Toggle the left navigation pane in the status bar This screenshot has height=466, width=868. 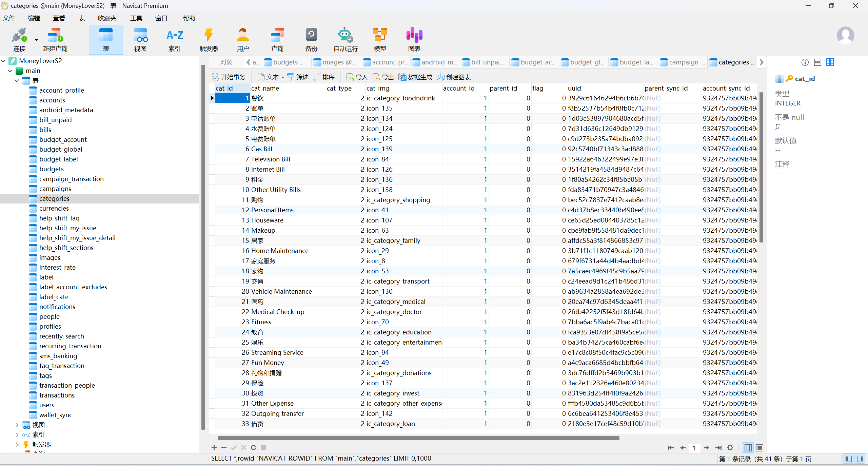coord(849,459)
